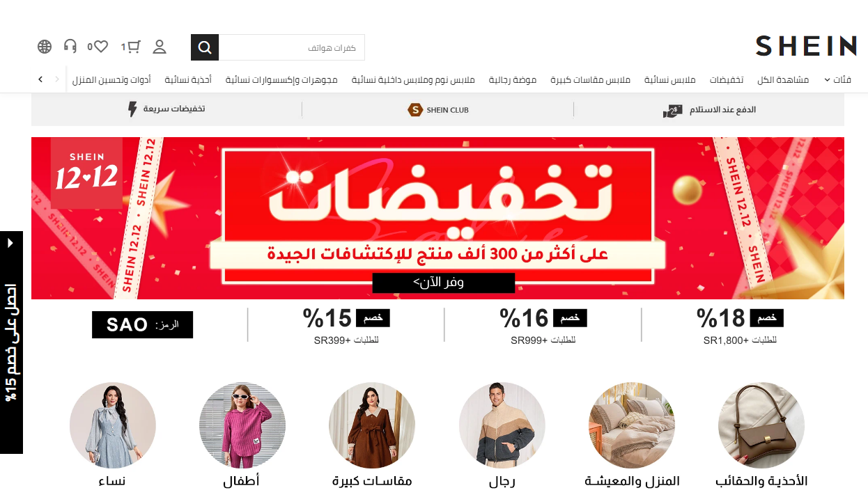The height and width of the screenshot is (504, 868).
Task: Go to home via SHEIN logo
Action: click(806, 46)
